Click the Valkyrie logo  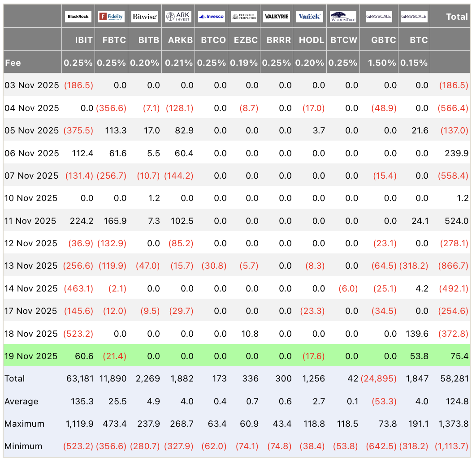click(277, 17)
